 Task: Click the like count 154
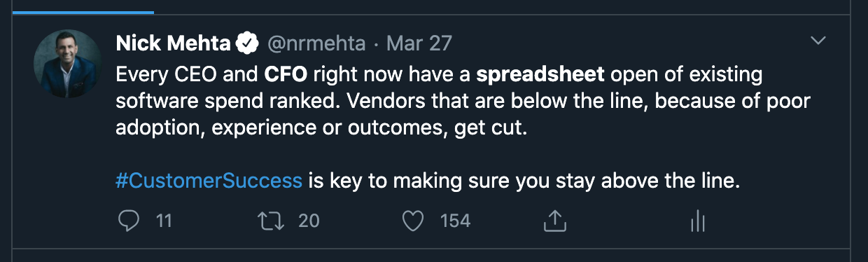[455, 221]
